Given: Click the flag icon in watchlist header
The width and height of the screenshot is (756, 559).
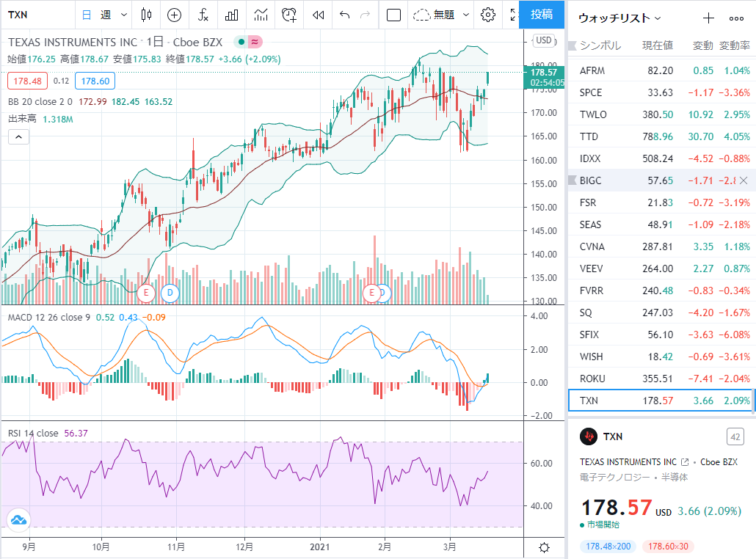Looking at the screenshot, I should (573, 45).
